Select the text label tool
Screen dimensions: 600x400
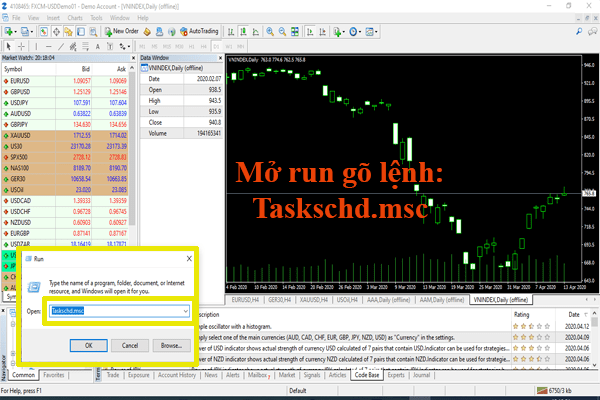110,47
